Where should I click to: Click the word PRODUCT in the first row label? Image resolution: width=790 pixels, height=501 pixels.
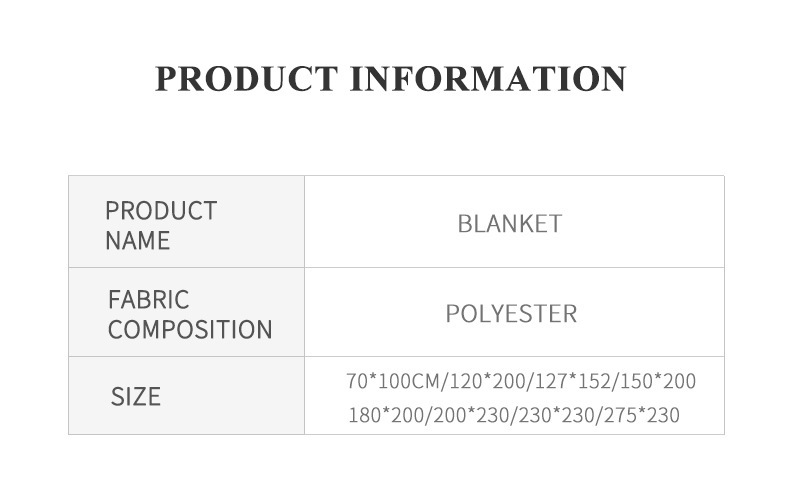point(161,211)
